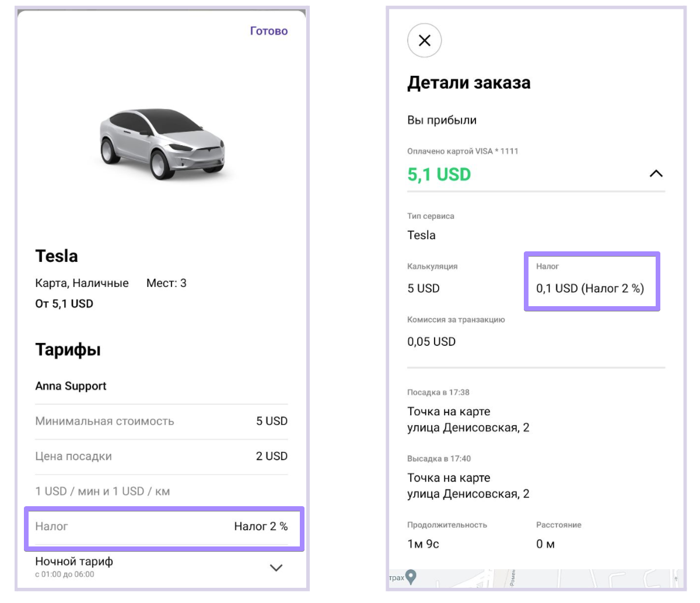Close the order details screen
The height and width of the screenshot is (603, 700).
(x=424, y=41)
